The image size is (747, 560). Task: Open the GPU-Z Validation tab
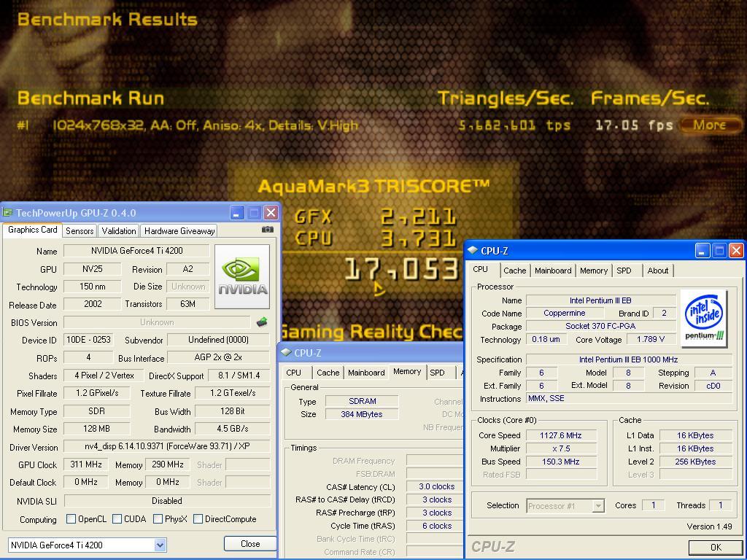coord(119,231)
